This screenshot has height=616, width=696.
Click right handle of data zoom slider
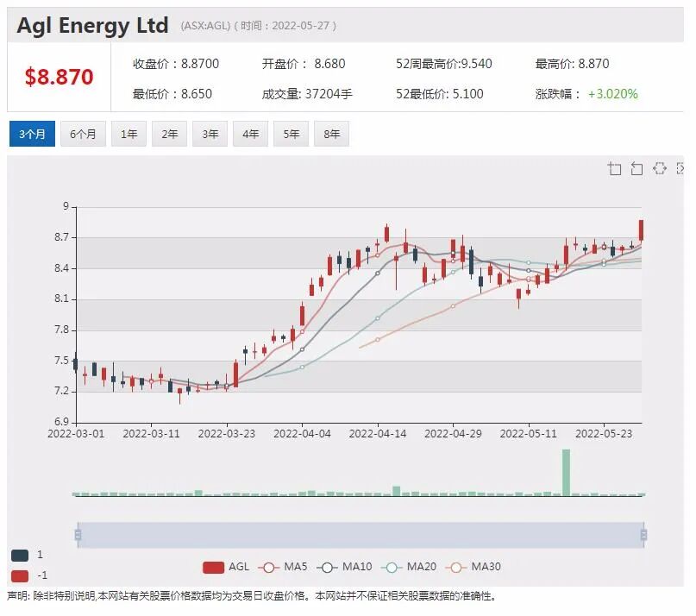[643, 534]
